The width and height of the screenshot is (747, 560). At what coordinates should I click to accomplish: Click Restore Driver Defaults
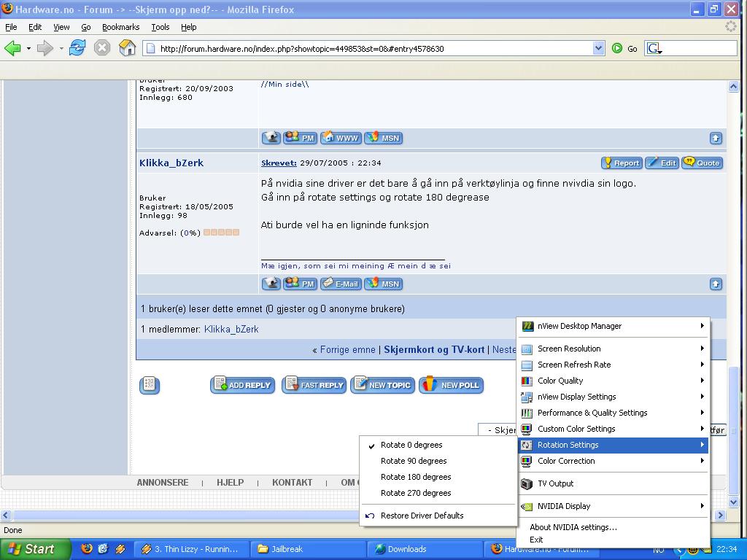[x=438, y=516]
